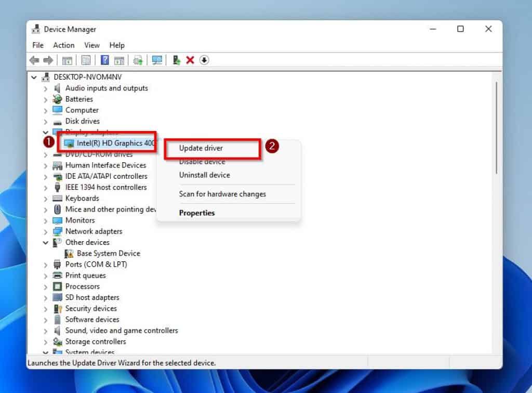Select the Ports (COM & LPT) label
This screenshot has height=393, width=532.
(x=96, y=265)
